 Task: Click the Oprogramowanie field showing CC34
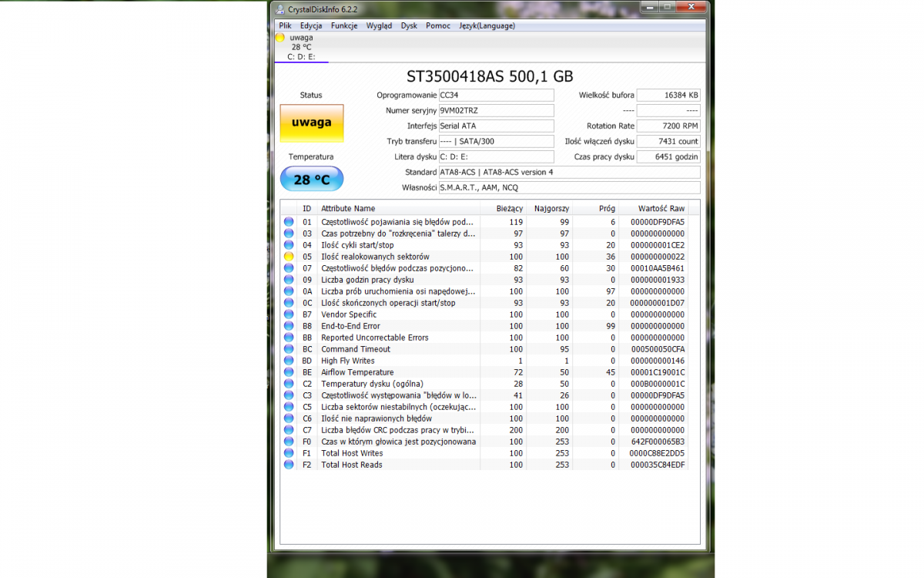click(496, 95)
